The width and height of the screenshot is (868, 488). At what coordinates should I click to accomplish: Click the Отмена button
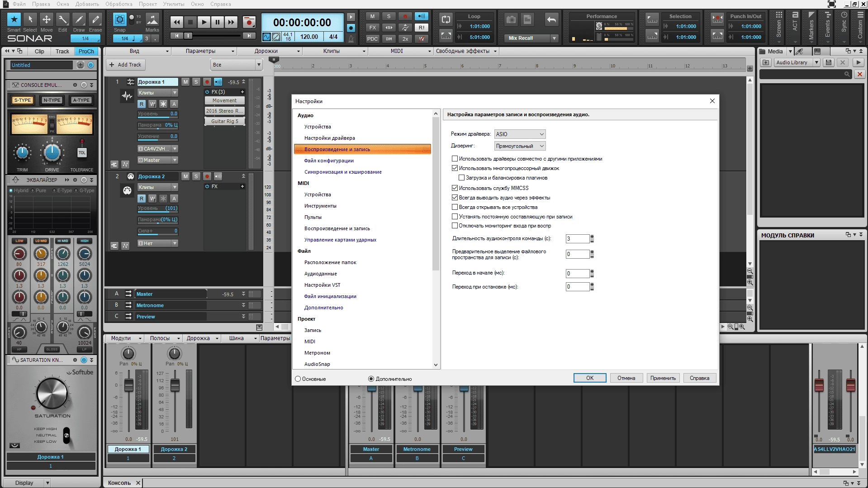pyautogui.click(x=626, y=378)
